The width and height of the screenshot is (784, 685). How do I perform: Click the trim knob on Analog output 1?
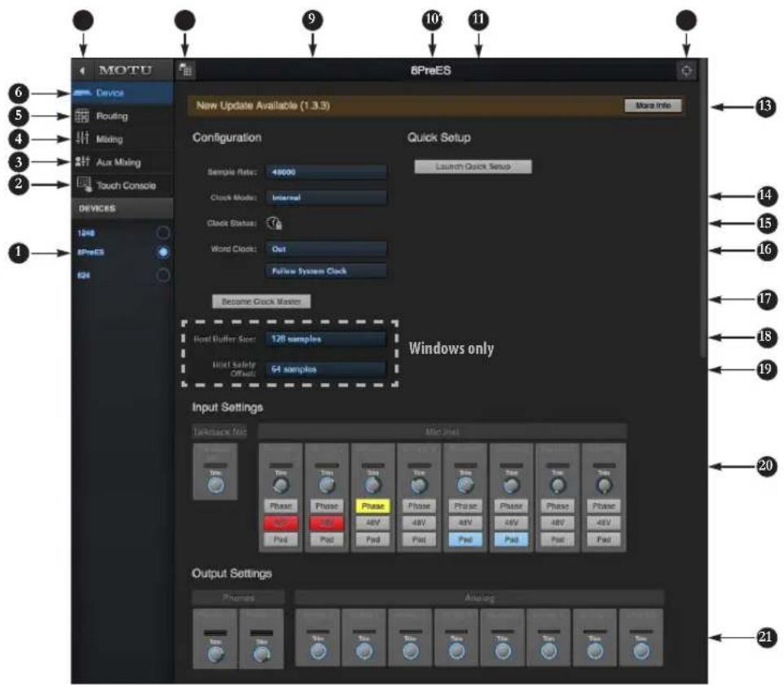click(318, 651)
